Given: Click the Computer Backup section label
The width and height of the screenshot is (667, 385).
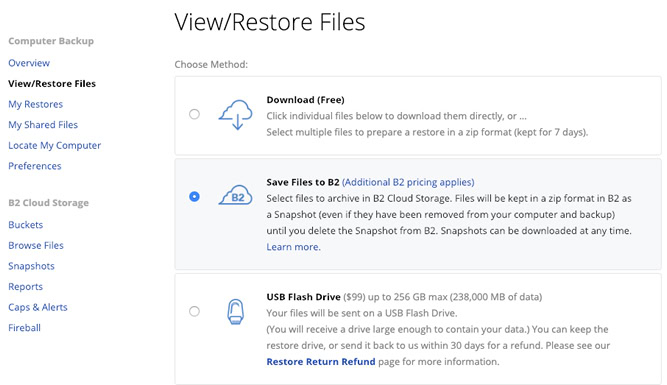Looking at the screenshot, I should (51, 41).
